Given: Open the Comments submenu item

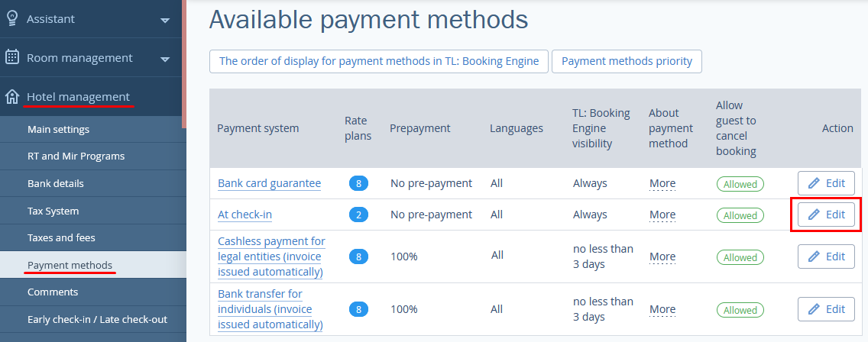Looking at the screenshot, I should pyautogui.click(x=93, y=292).
